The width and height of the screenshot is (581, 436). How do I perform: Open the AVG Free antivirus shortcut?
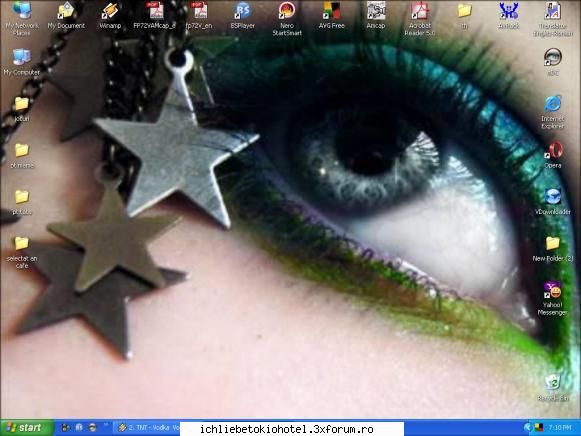[x=332, y=16]
